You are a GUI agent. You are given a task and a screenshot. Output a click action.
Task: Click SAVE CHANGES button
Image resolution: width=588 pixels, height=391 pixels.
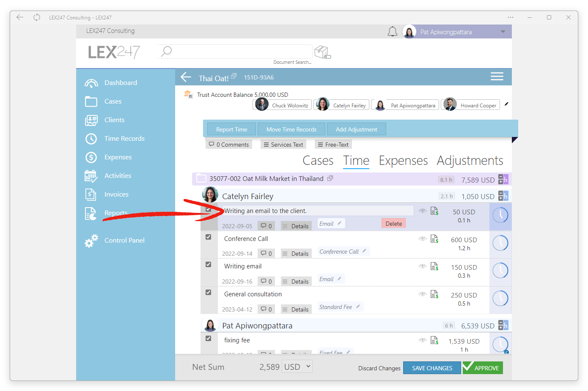[x=432, y=368]
